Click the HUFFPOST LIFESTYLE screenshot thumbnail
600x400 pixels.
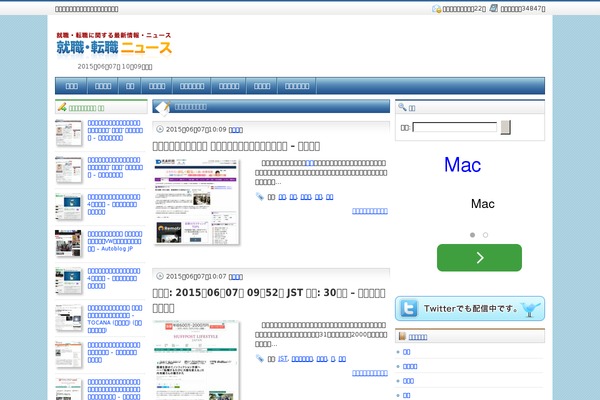click(x=196, y=360)
